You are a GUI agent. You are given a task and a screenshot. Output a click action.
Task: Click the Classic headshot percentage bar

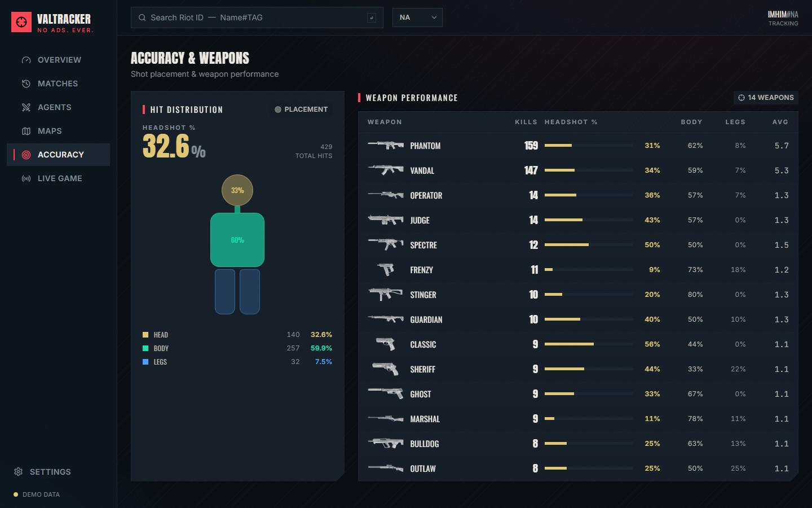589,344
